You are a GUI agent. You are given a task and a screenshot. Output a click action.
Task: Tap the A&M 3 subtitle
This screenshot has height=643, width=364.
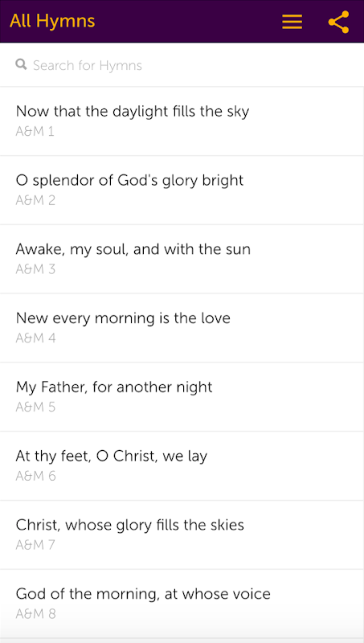(35, 269)
